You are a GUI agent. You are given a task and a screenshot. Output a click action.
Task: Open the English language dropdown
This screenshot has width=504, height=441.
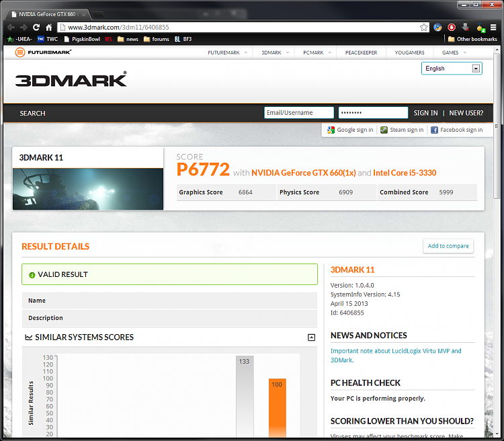(452, 69)
